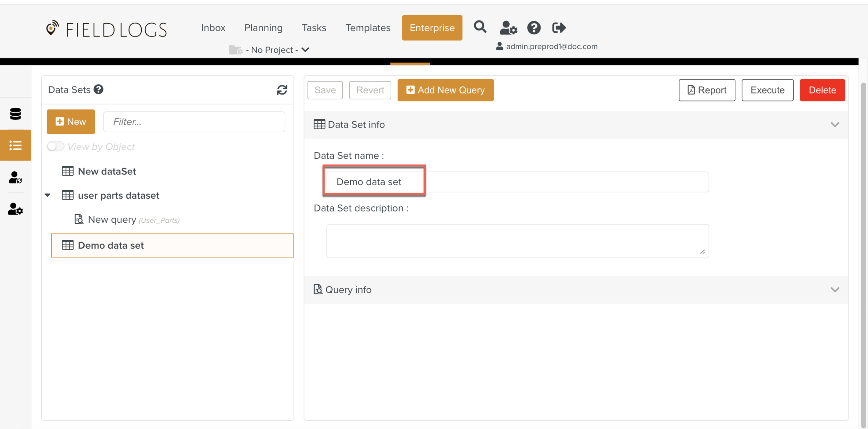The image size is (868, 429).
Task: Open the user gear sidebar icon
Action: pyautogui.click(x=15, y=209)
